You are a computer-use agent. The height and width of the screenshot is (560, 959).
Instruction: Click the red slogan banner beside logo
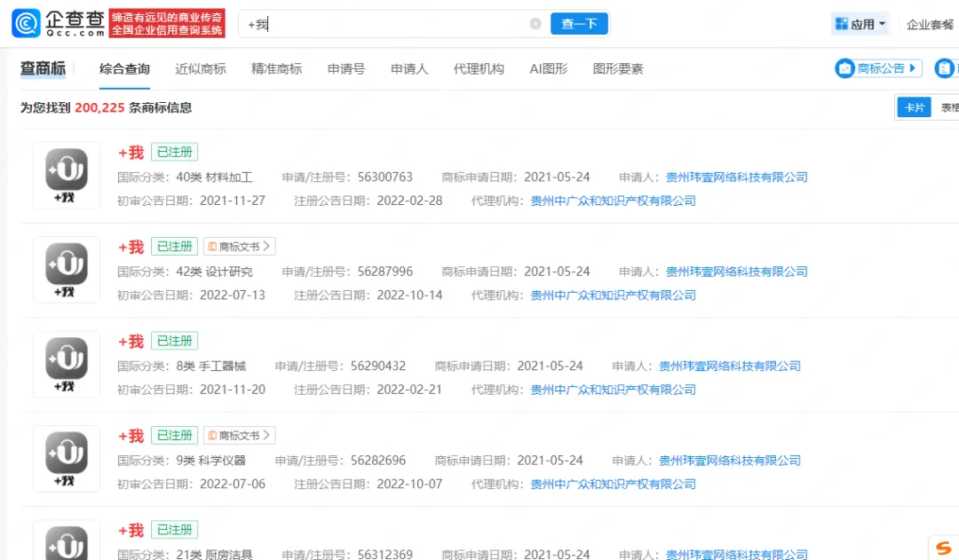167,23
